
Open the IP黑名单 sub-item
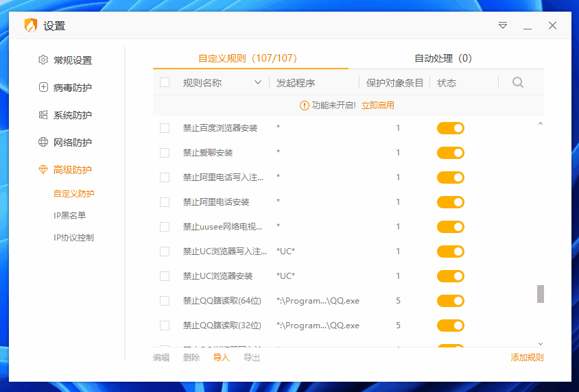[x=70, y=215]
